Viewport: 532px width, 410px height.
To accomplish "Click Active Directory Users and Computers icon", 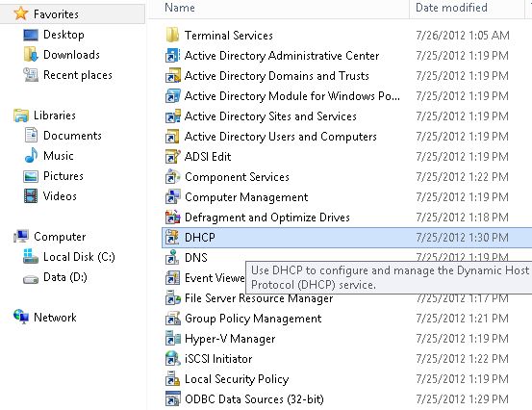I will (173, 137).
